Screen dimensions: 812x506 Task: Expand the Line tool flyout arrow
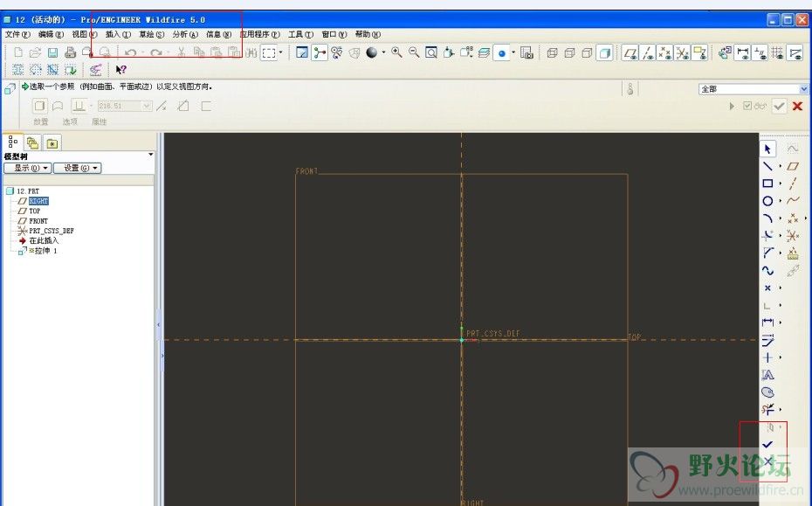[781, 166]
